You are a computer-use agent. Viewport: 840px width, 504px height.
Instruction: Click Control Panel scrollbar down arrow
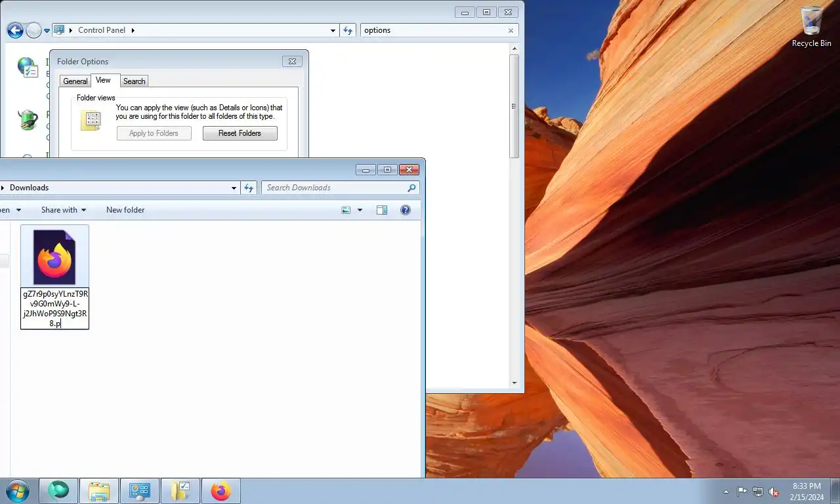pos(514,383)
